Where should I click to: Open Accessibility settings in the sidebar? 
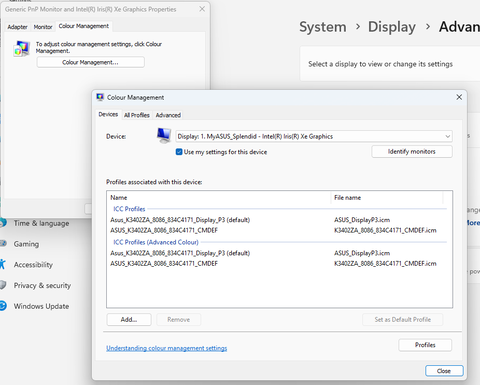[33, 265]
